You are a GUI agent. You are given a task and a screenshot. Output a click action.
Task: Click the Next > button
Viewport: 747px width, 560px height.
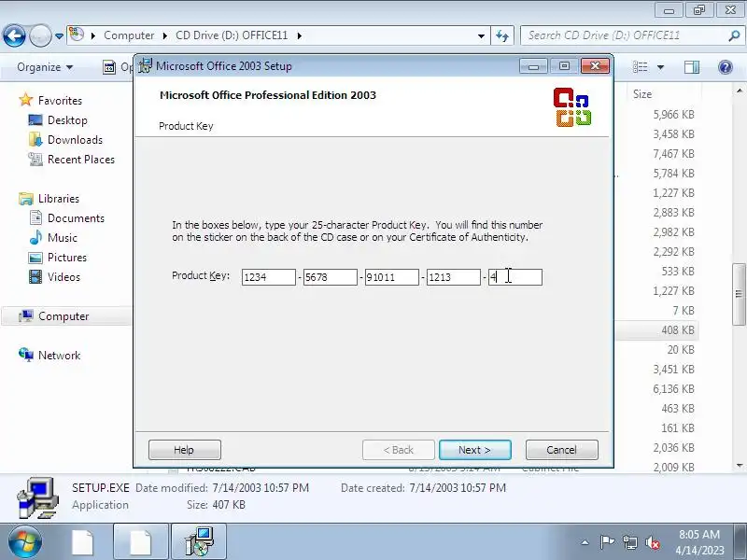[x=474, y=450]
